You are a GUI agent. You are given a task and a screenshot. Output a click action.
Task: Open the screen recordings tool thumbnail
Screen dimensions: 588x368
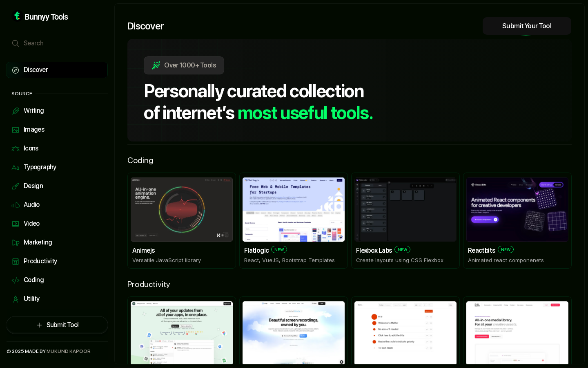coord(294,333)
